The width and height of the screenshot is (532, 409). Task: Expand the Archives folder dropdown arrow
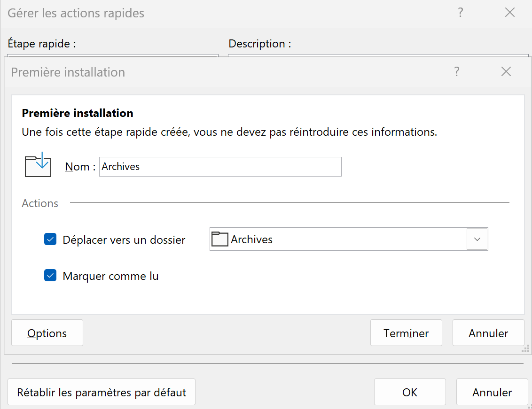[477, 239]
